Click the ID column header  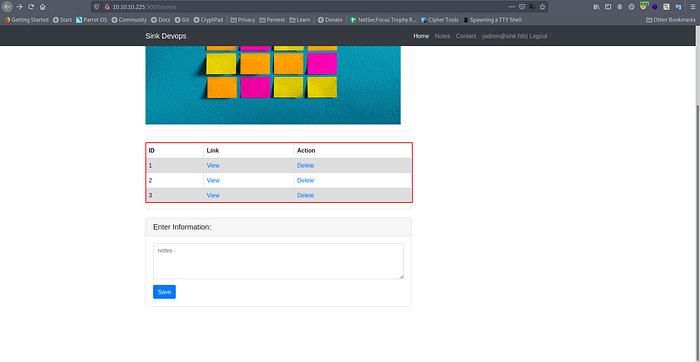coord(152,150)
